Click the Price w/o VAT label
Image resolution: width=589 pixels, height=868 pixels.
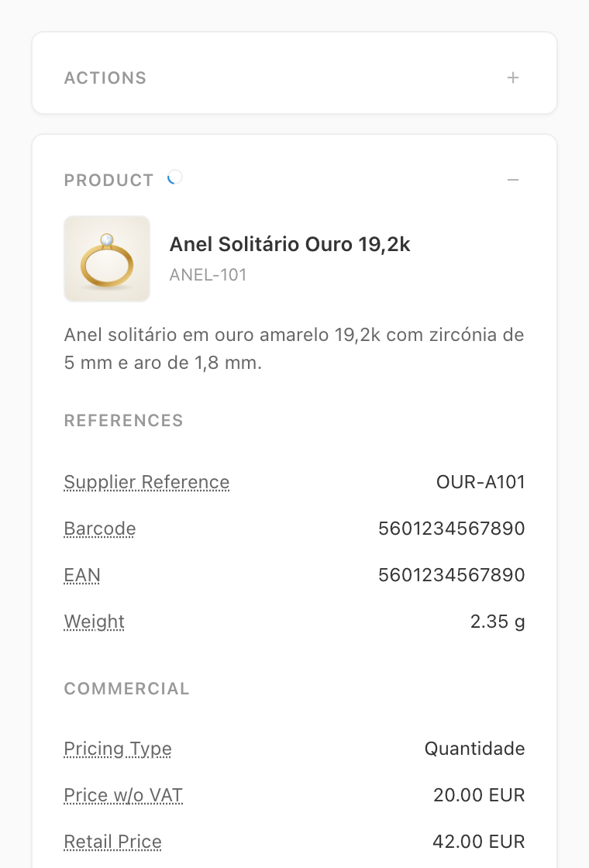click(123, 795)
